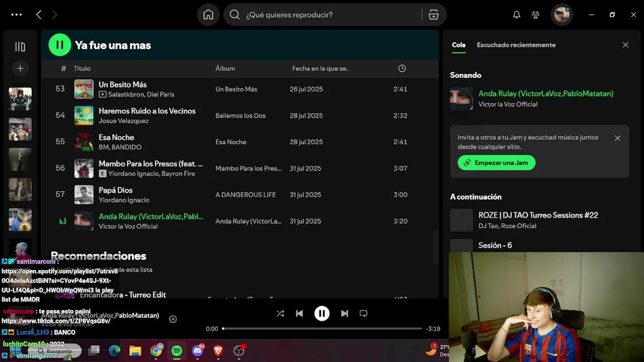Pause playback in player bar
Screen dimensions: 644x362
point(322,313)
